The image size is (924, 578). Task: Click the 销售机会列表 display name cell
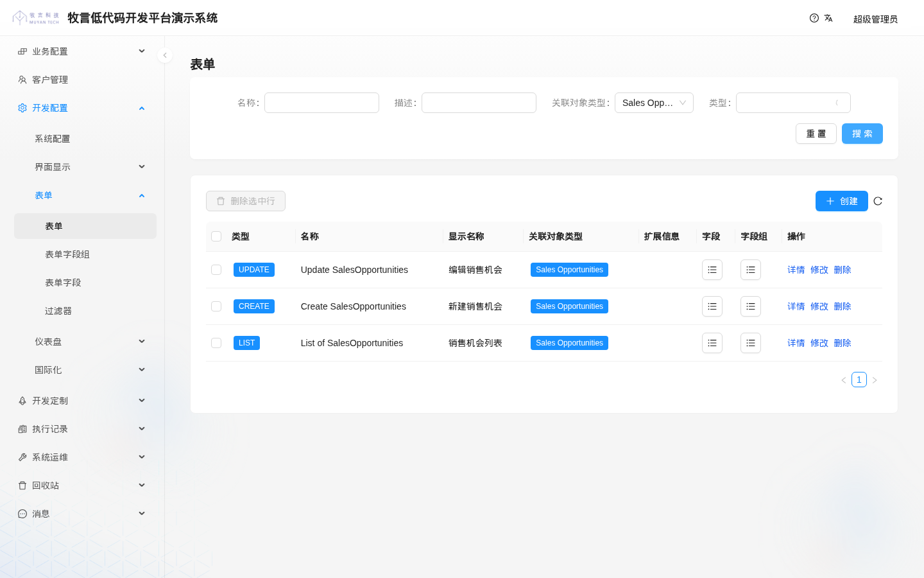475,343
